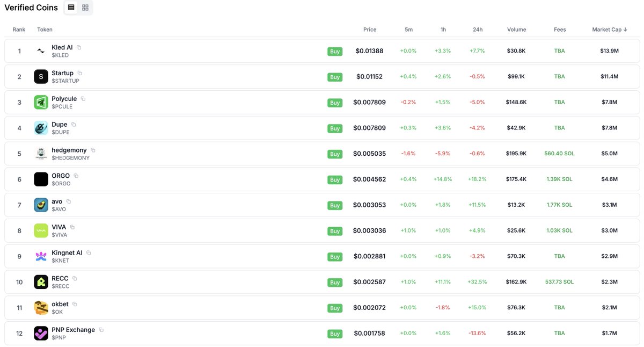644x347 pixels.
Task: Switch to grid view layout
Action: tap(85, 8)
